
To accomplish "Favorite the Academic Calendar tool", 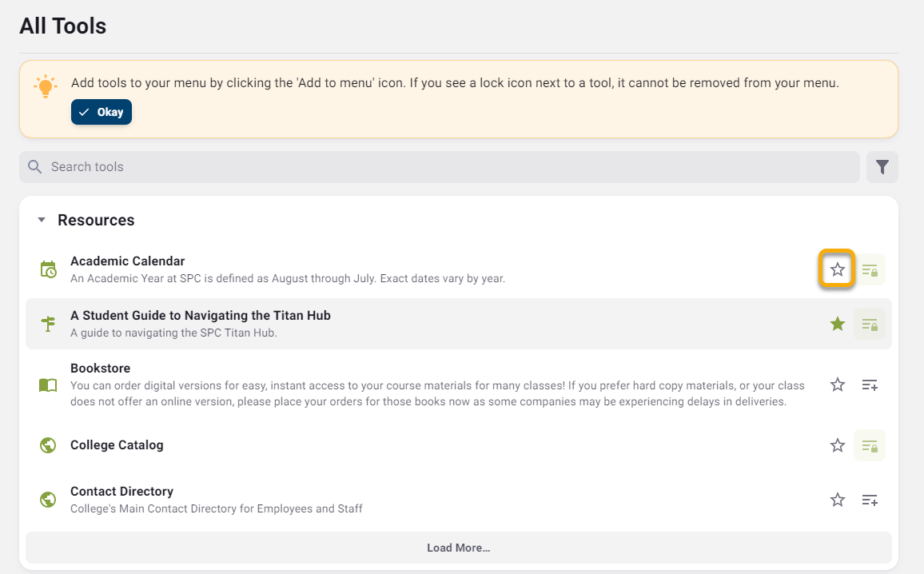I will click(837, 269).
